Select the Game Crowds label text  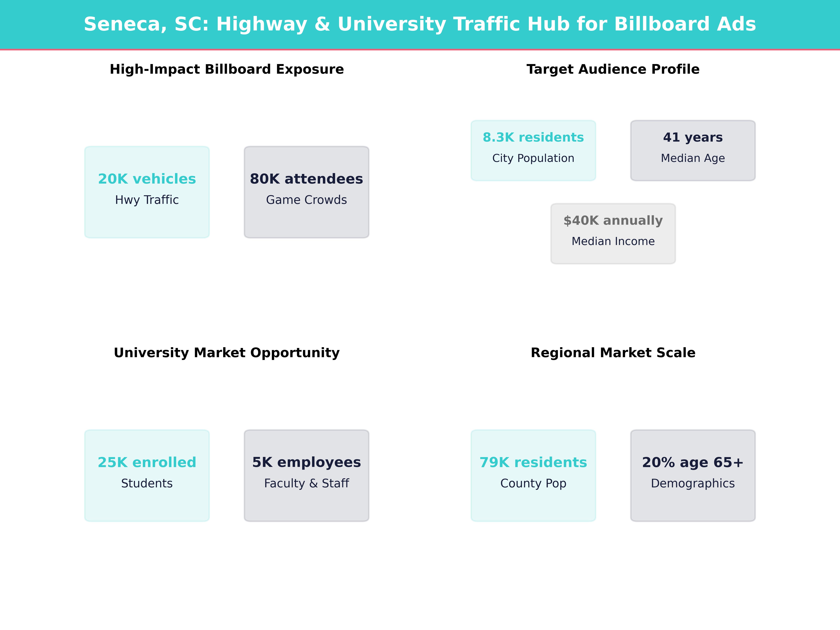306,200
